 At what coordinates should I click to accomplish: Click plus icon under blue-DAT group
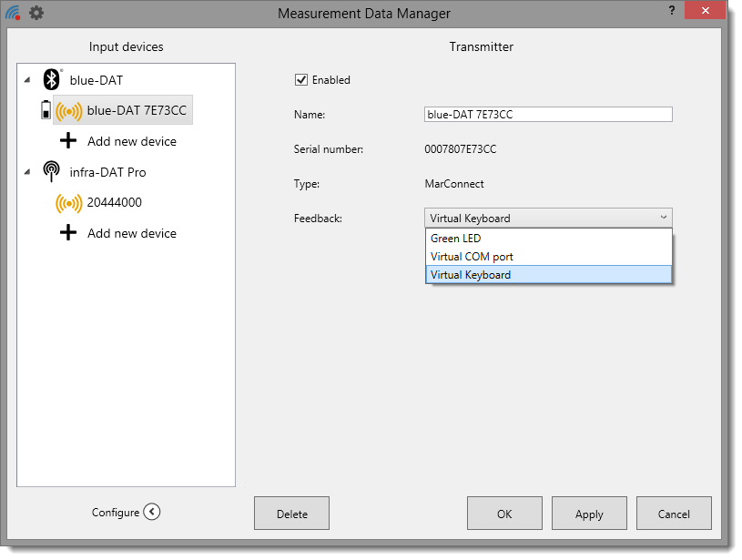[68, 141]
